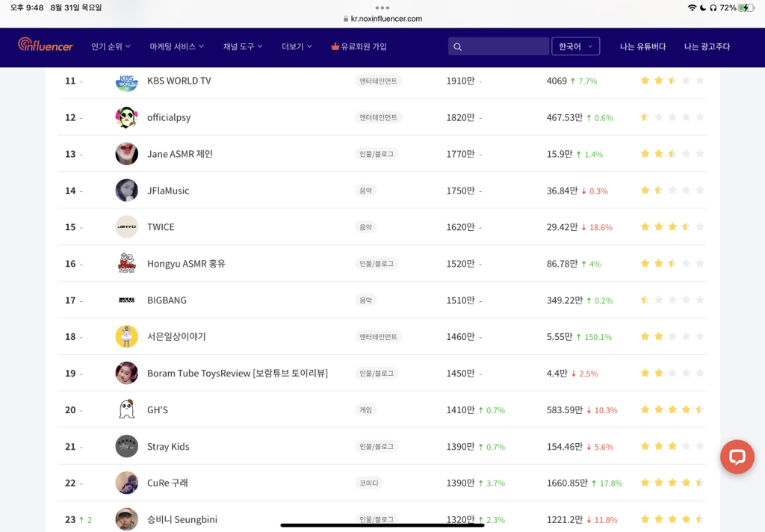Click the Jane ASMR channel avatar
Image resolution: width=765 pixels, height=532 pixels.
point(126,154)
